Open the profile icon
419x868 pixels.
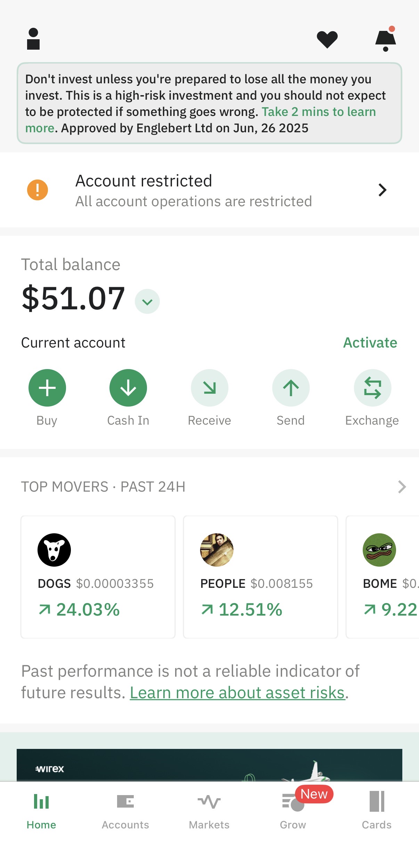33,39
